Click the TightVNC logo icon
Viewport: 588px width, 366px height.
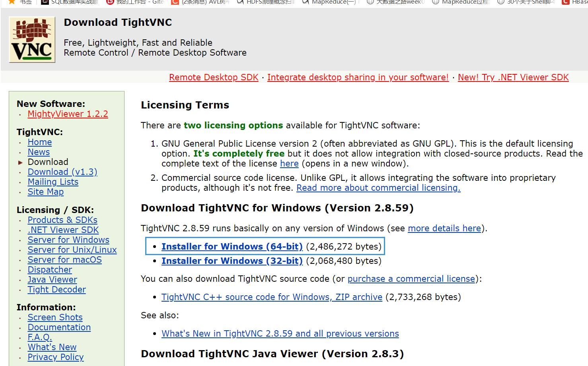(31, 39)
